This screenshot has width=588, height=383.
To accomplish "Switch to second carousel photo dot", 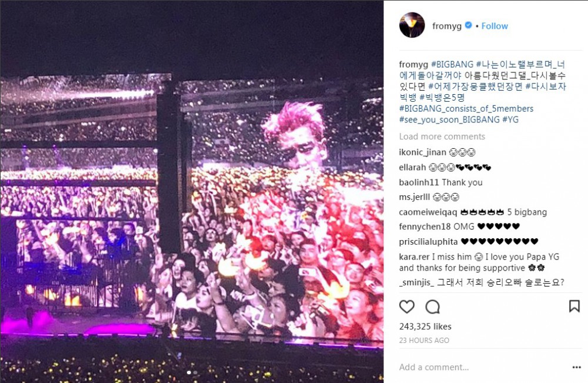I will (195, 372).
